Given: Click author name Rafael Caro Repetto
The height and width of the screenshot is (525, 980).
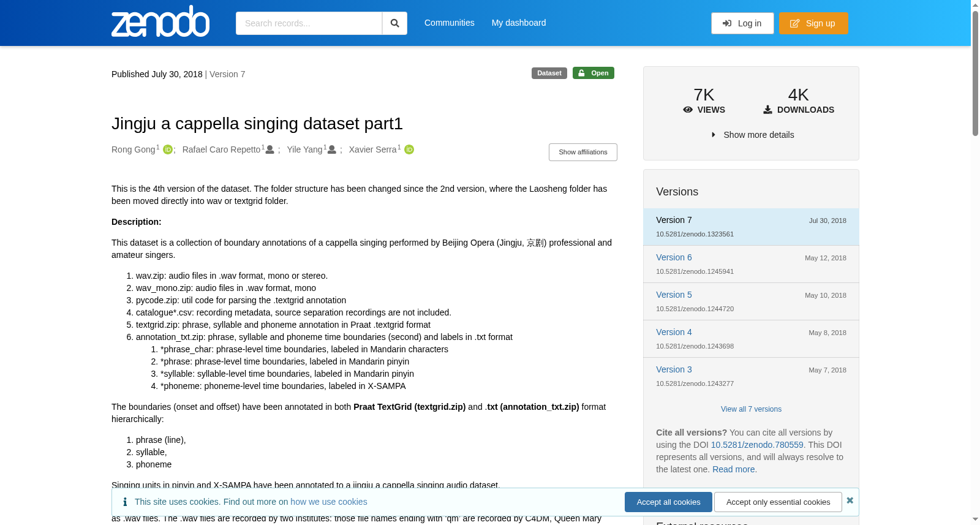Looking at the screenshot, I should click(x=221, y=149).
